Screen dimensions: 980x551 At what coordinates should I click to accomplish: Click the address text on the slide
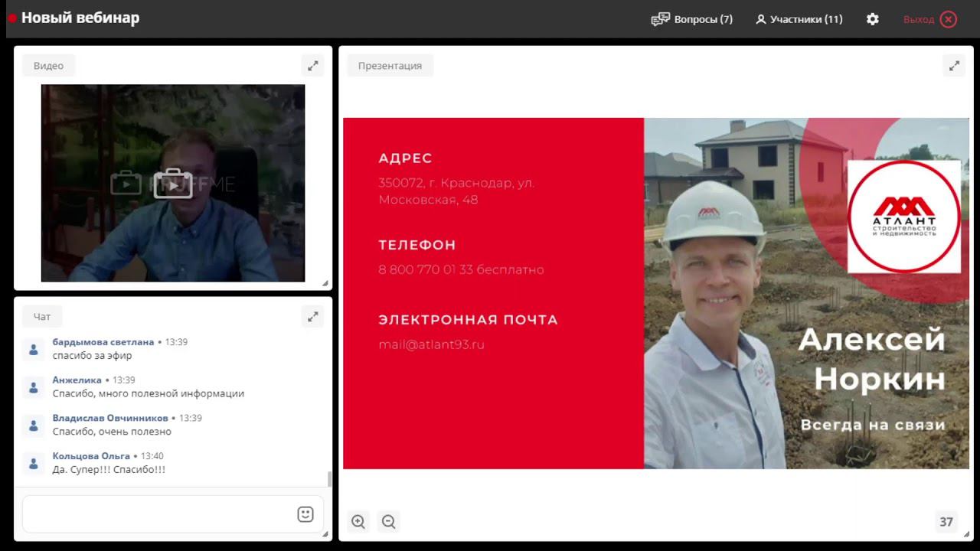[x=456, y=191]
